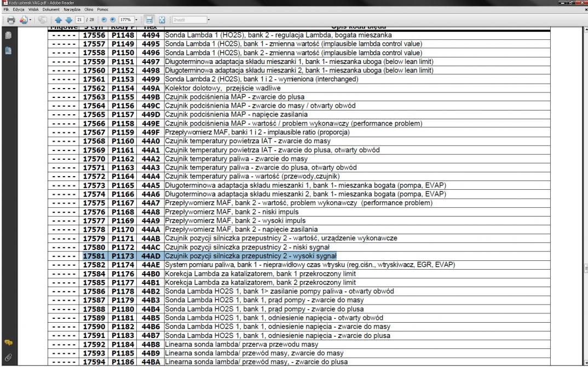The image size is (588, 367).
Task: Click hex cell 449C
Action: 151,106
